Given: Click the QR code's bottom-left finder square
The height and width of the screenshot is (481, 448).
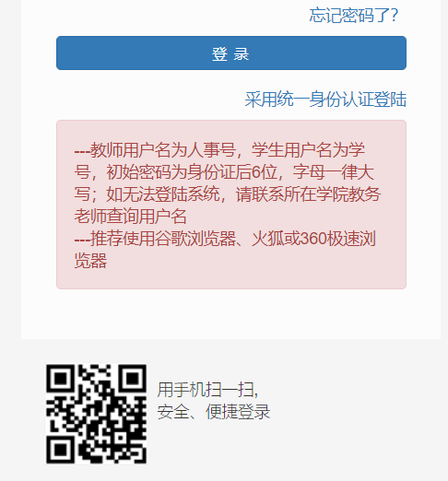Looking at the screenshot, I should pyautogui.click(x=60, y=450).
